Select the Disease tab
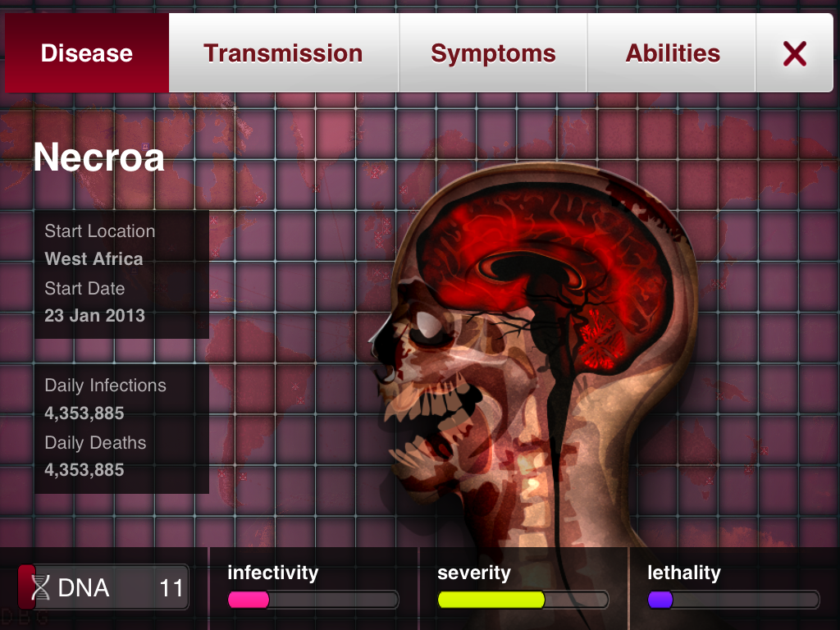The width and height of the screenshot is (840, 630). 87,53
